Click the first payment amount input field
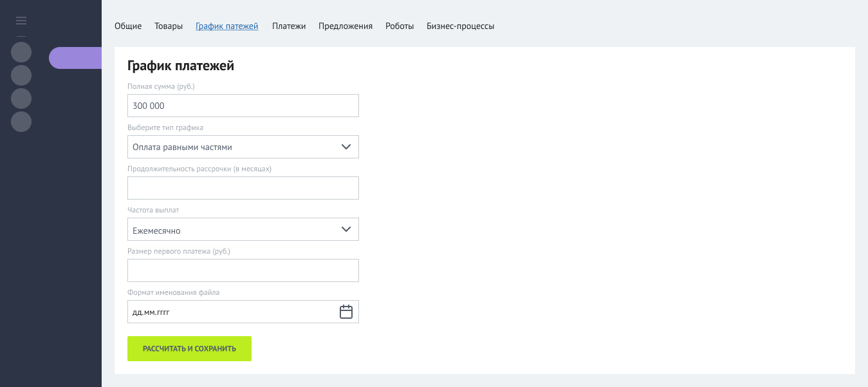This screenshot has width=868, height=387. point(243,270)
